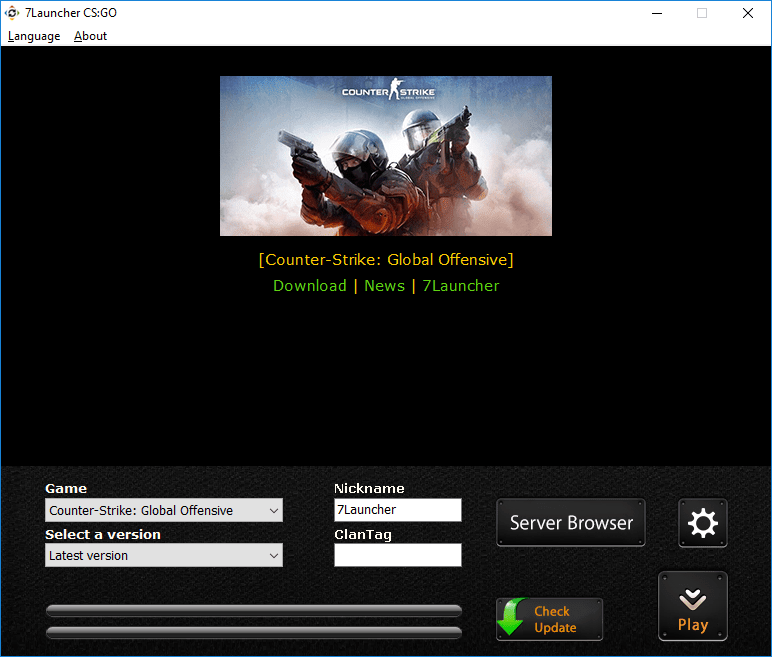Close the 7Launcher window
Image resolution: width=772 pixels, height=657 pixels.
pyautogui.click(x=747, y=13)
